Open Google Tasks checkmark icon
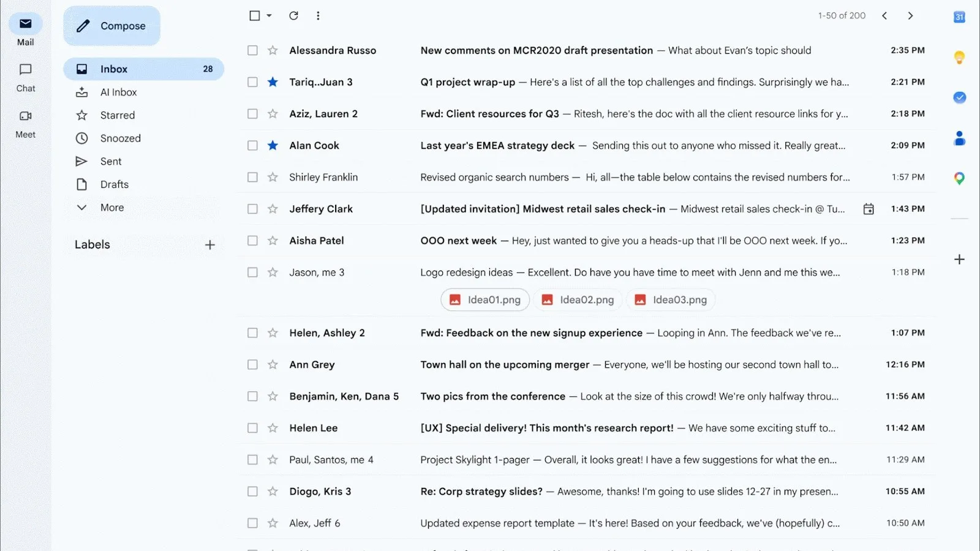This screenshot has width=980, height=551. (x=959, y=97)
